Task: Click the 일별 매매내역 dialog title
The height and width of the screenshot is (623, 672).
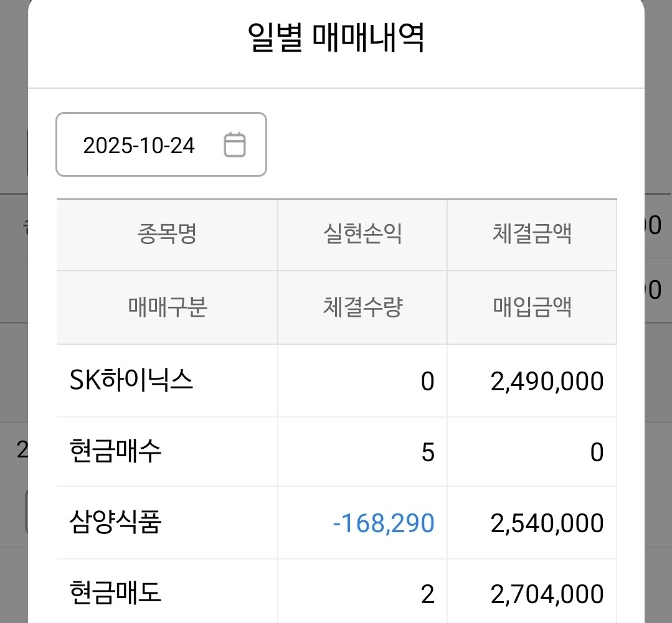Action: coord(336,39)
